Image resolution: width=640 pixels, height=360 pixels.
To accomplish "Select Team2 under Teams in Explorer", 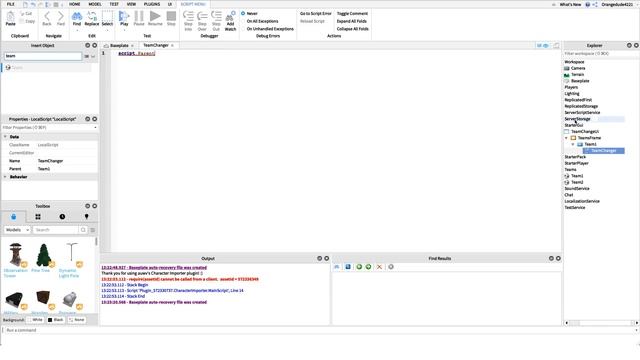I will (577, 182).
